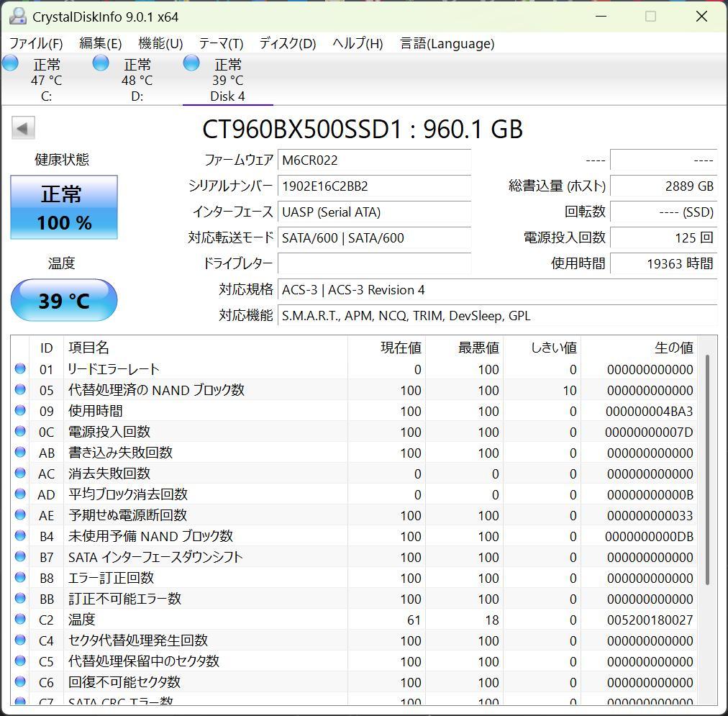The height and width of the screenshot is (716, 728).
Task: Go to previous disk with left arrow
Action: pyautogui.click(x=23, y=127)
